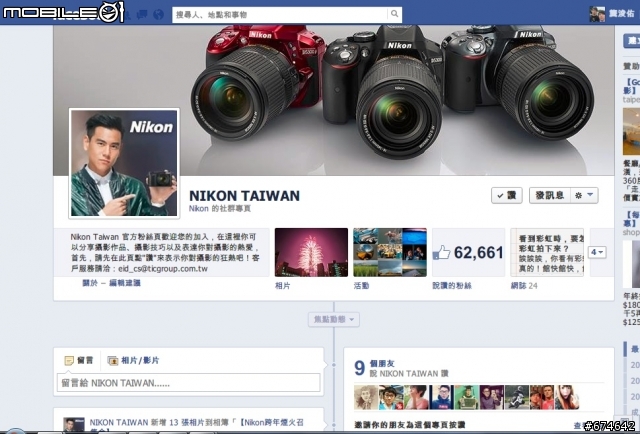The width and height of the screenshot is (640, 434).
Task: Click the user name 龔浚佑 in top bar
Action: point(622,14)
